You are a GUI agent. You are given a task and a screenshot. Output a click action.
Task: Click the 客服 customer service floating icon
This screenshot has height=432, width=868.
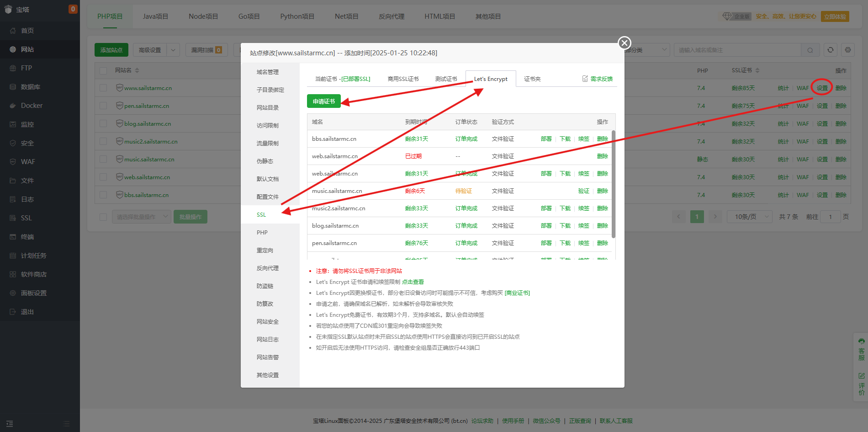861,341
